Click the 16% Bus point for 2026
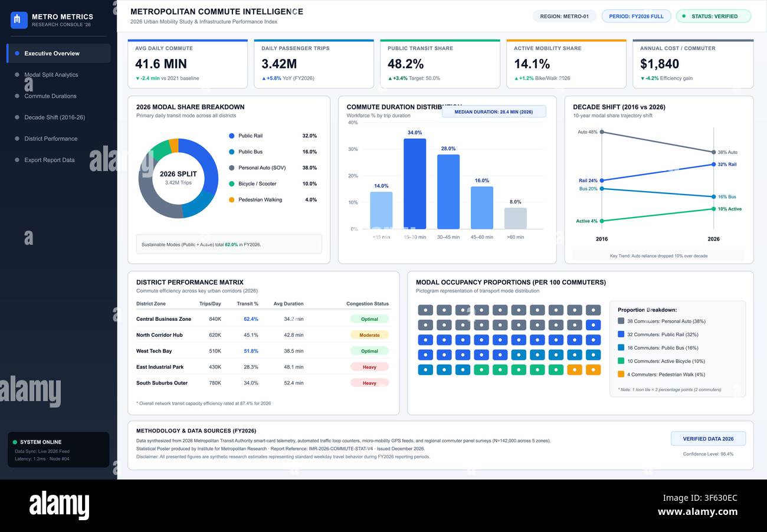767x532 pixels. (714, 197)
